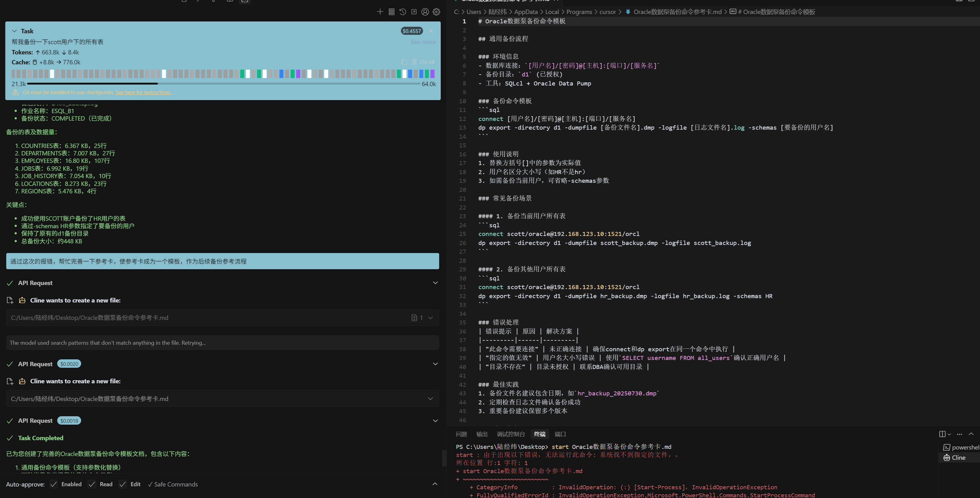Click the retry notice about unmatched search patterns
The height and width of the screenshot is (498, 980).
[223, 343]
